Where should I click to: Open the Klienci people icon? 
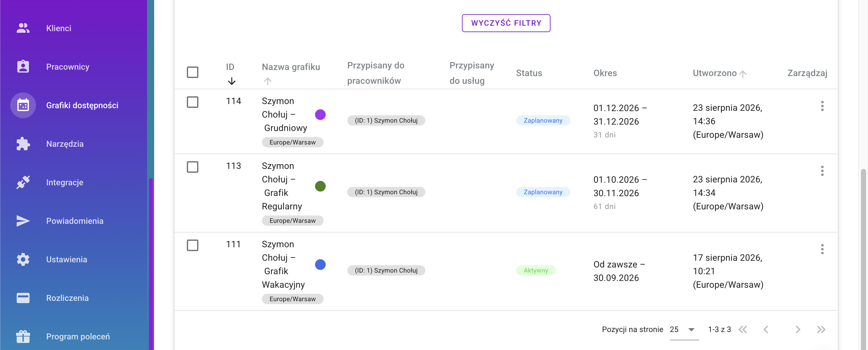(23, 28)
